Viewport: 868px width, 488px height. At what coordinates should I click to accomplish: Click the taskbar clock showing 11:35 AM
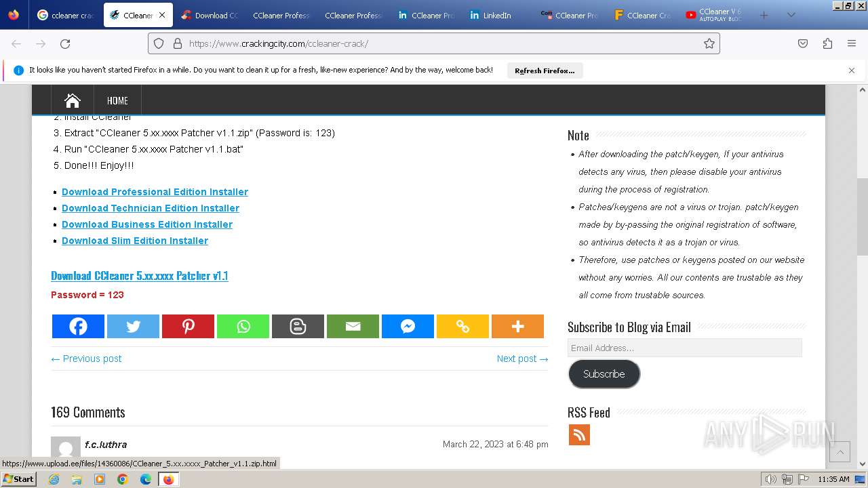pos(833,479)
